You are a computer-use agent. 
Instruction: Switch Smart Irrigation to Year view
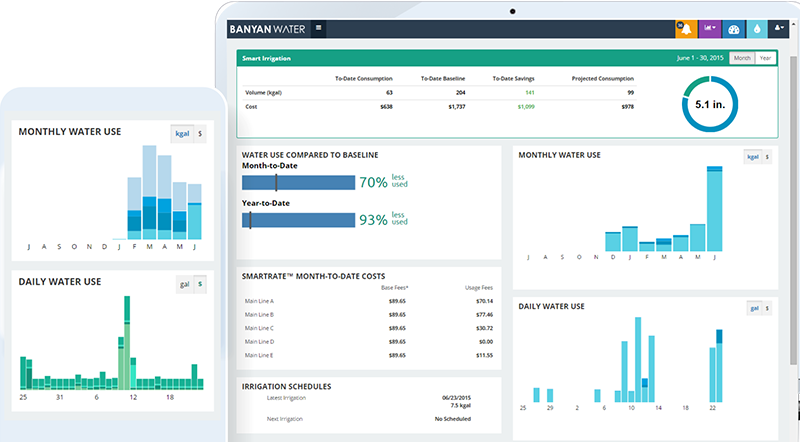pos(765,58)
